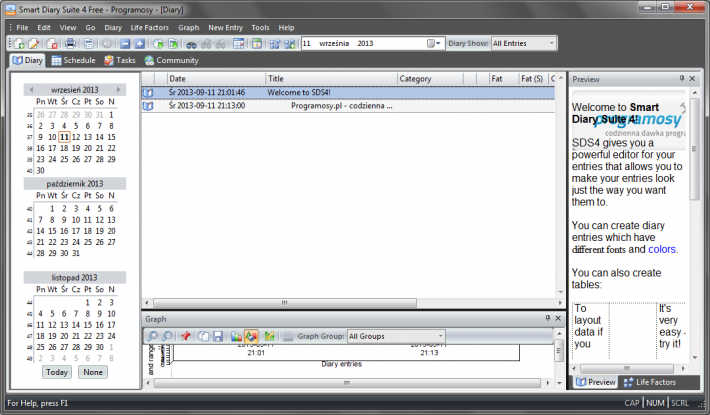The height and width of the screenshot is (415, 710).
Task: Click the calendar grid toolbar icon
Action: tap(239, 43)
